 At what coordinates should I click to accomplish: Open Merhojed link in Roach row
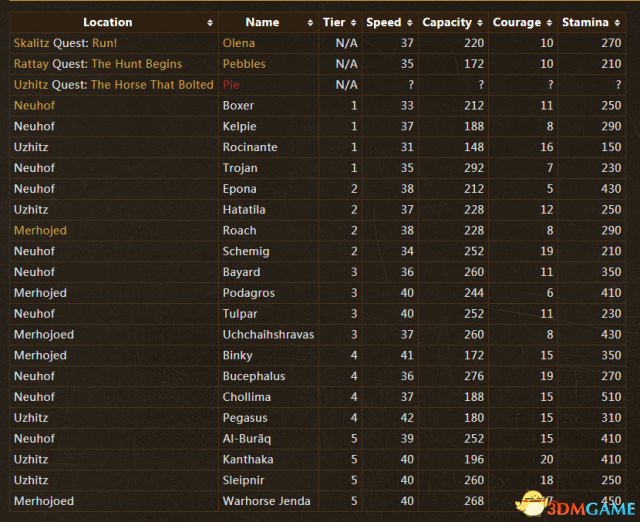(40, 231)
